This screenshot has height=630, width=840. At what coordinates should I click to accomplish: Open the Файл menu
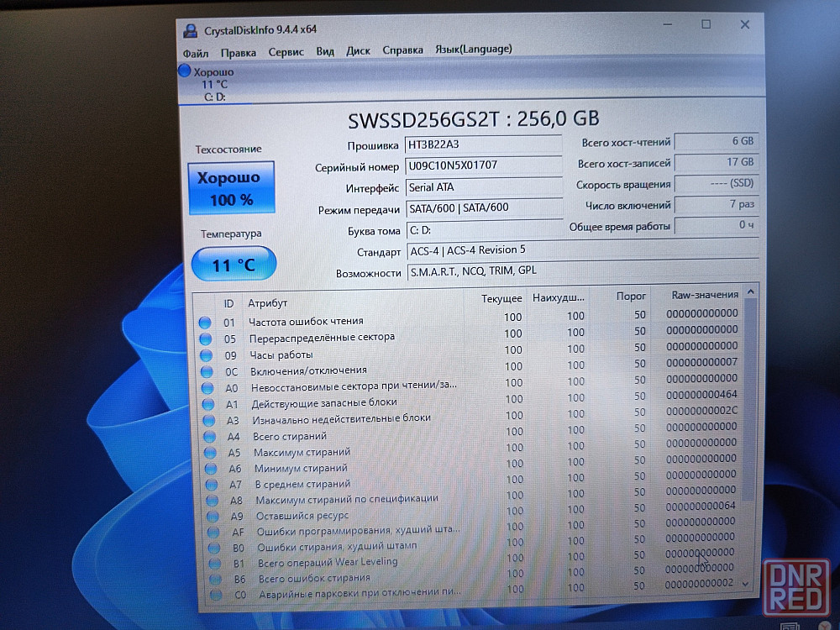point(195,52)
